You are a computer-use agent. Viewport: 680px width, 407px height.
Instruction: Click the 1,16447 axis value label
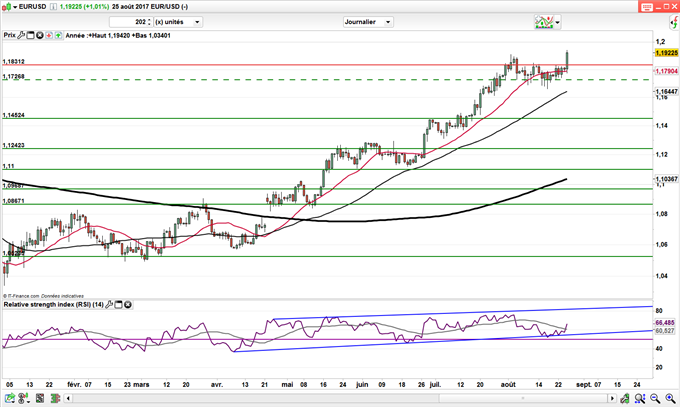(667, 92)
